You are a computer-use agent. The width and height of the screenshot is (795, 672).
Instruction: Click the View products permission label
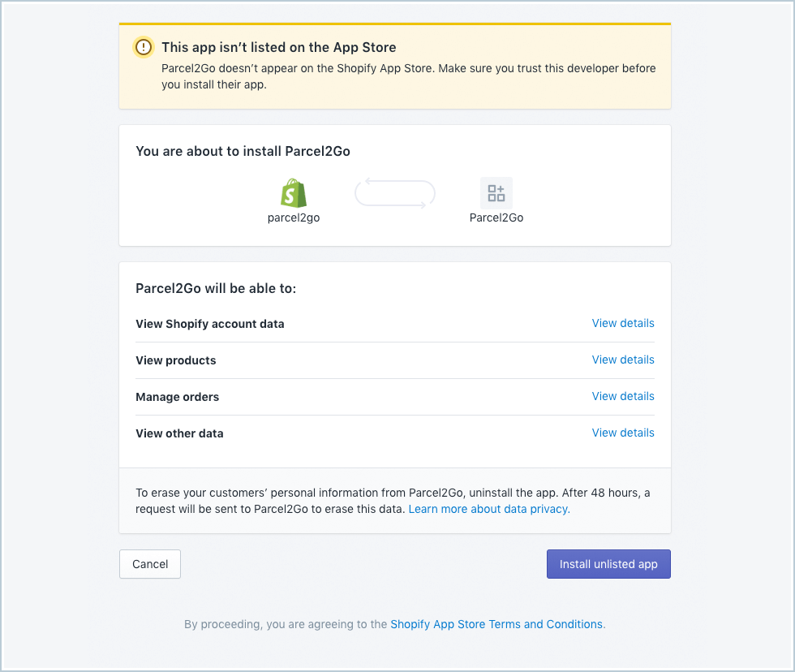[x=176, y=360]
